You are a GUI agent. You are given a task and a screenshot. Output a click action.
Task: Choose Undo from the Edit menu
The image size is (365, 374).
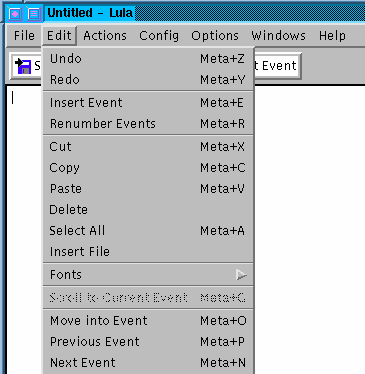tap(148, 59)
